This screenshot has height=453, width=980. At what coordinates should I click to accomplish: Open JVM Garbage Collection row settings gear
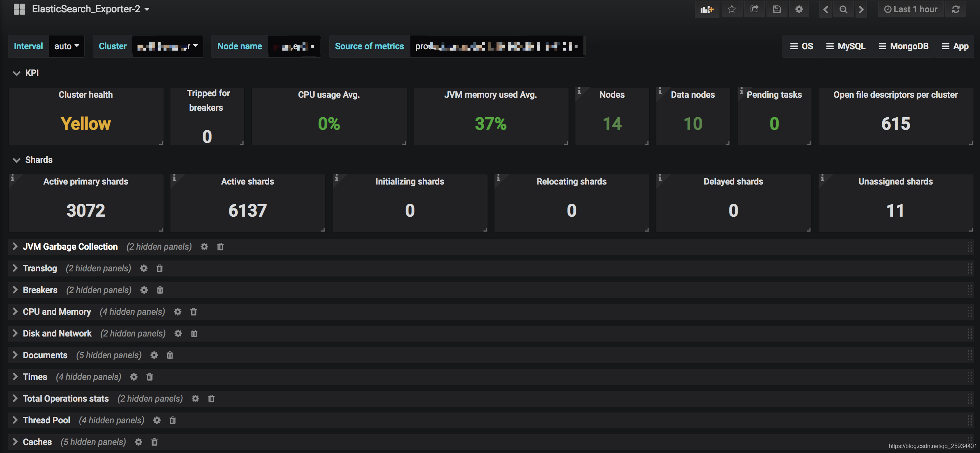pyautogui.click(x=204, y=246)
